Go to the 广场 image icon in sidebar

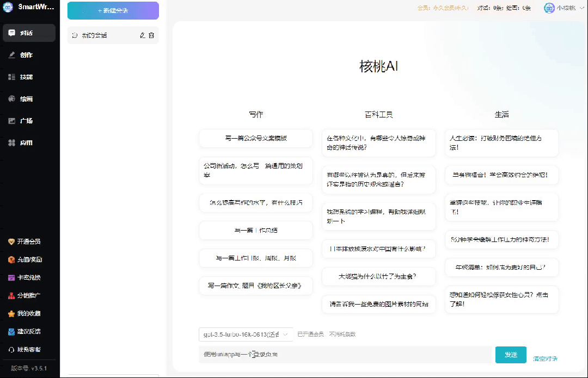pos(12,121)
